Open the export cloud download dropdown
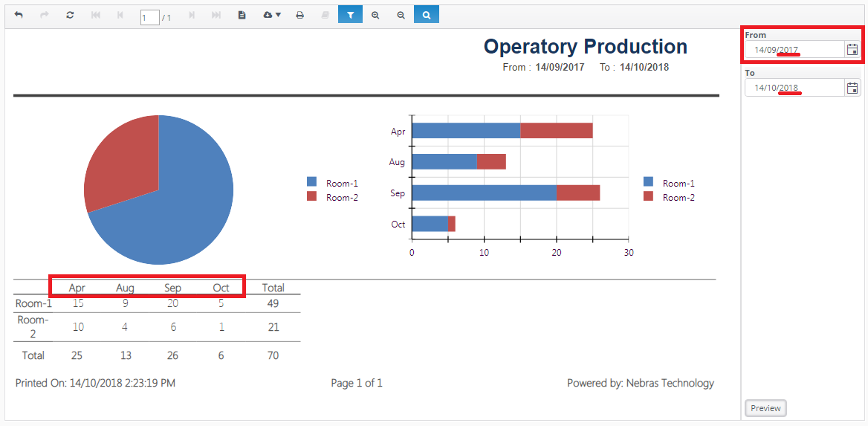Screen dimensions: 868x426 point(272,15)
